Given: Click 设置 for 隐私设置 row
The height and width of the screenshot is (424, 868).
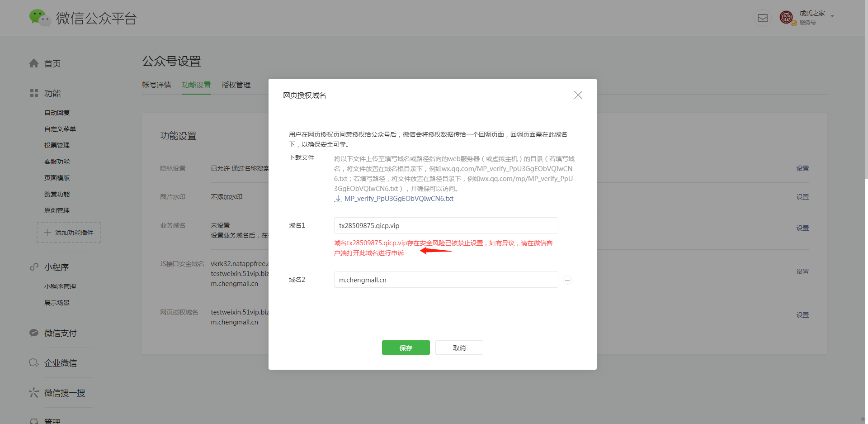Looking at the screenshot, I should 802,168.
